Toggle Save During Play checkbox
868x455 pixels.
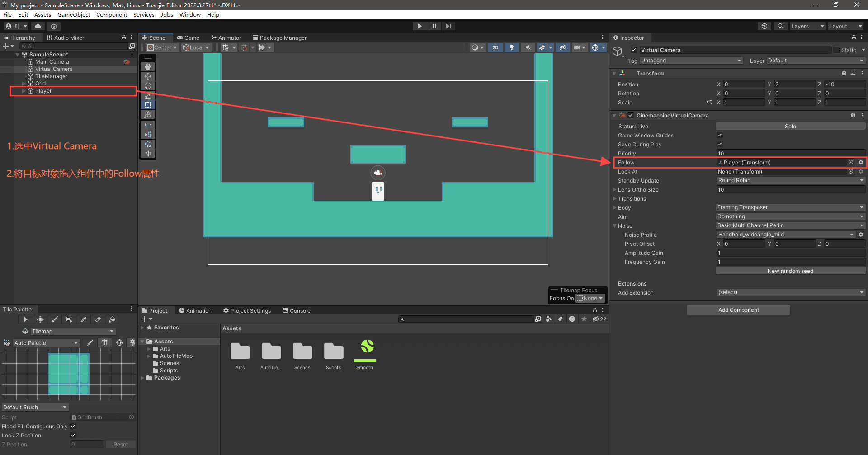(x=720, y=144)
